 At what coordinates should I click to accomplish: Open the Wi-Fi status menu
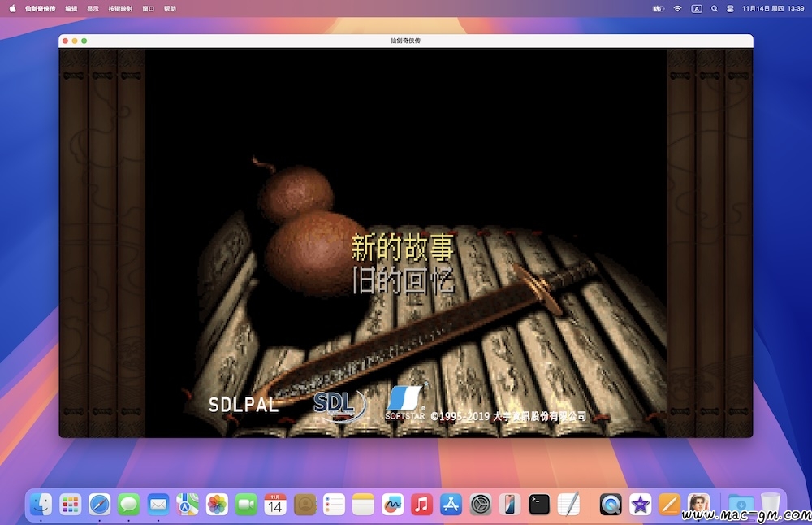[x=677, y=8]
